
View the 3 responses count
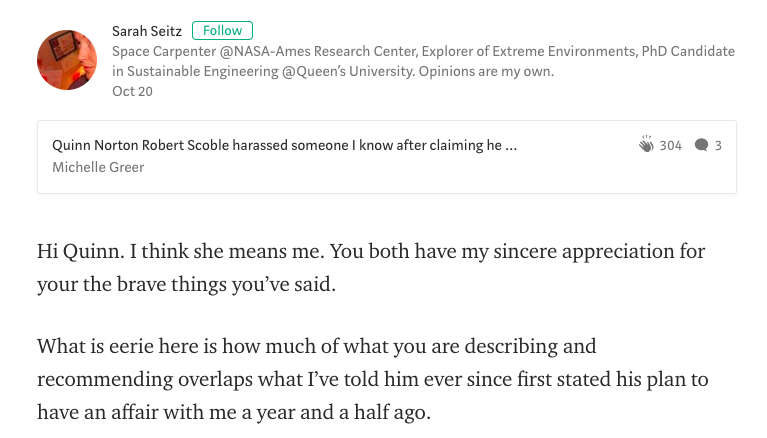[x=718, y=145]
